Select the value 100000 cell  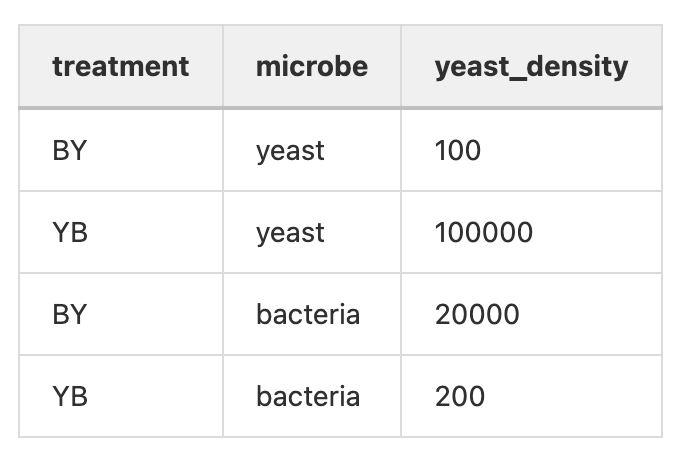[x=532, y=232]
